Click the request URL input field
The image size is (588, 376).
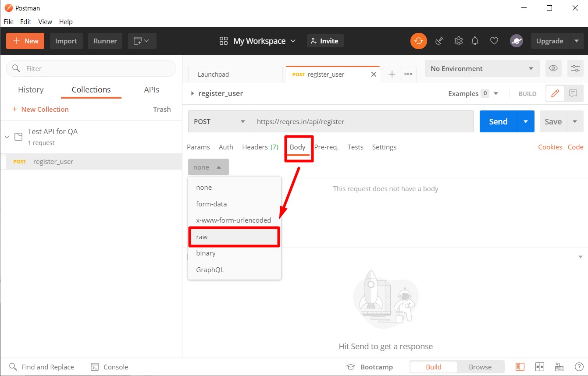(x=362, y=121)
